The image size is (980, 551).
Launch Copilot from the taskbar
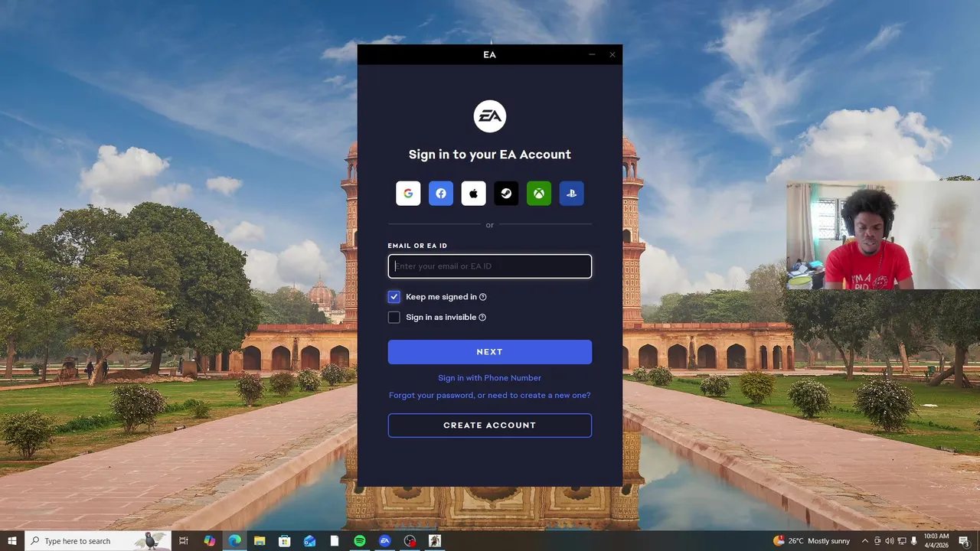click(x=210, y=541)
